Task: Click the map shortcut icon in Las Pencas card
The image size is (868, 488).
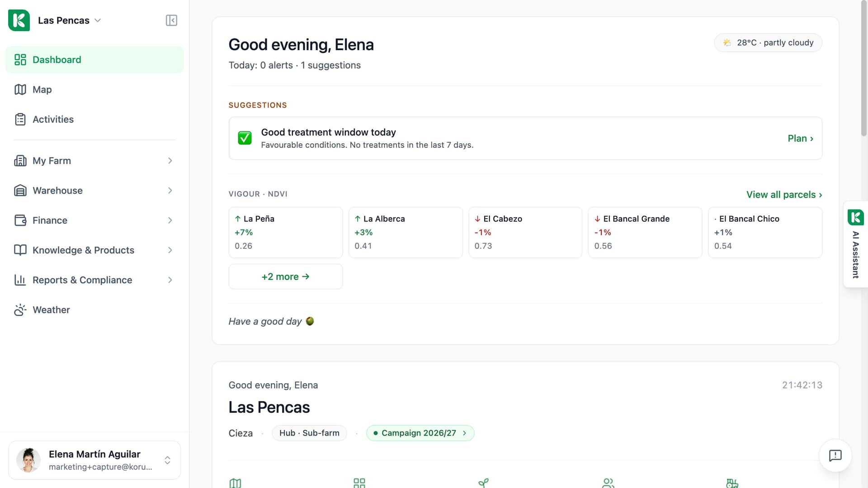Action: (235, 483)
